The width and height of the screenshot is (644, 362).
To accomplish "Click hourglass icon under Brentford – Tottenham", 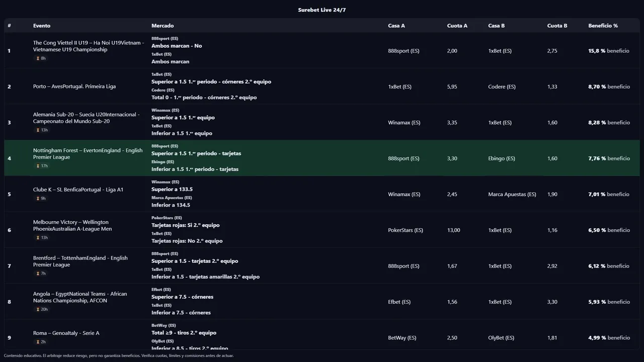I will [x=38, y=274].
